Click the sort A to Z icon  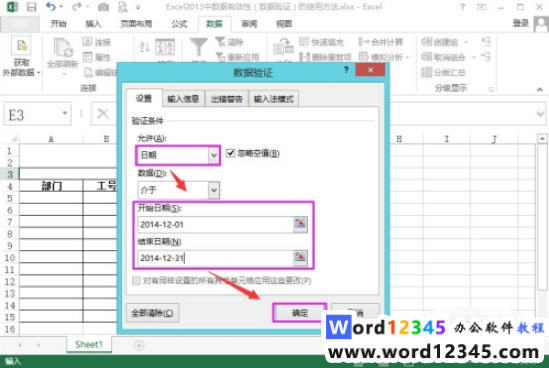(x=145, y=47)
